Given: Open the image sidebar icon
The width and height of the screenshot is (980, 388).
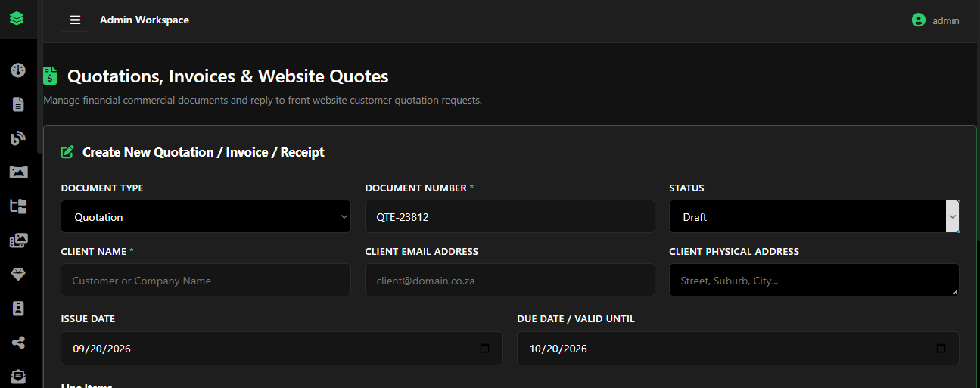Looking at the screenshot, I should point(18,172).
